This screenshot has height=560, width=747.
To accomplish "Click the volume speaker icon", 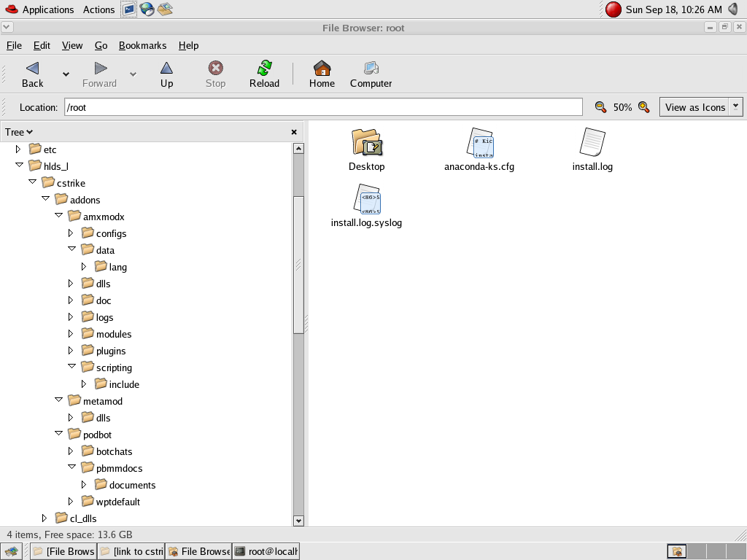I will 734,9.
